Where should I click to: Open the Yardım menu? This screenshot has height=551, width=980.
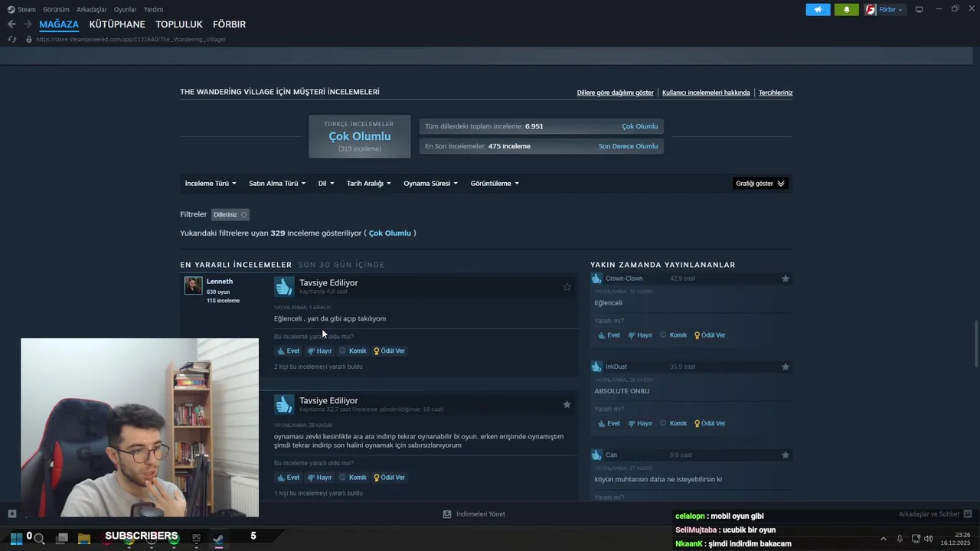tap(153, 10)
